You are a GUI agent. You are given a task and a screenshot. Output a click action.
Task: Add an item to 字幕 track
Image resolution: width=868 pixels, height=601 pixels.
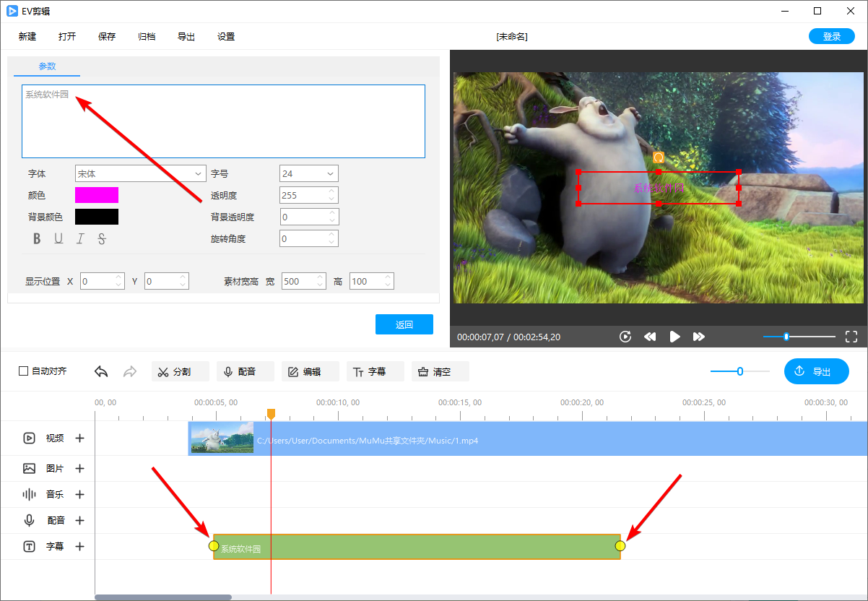(80, 546)
